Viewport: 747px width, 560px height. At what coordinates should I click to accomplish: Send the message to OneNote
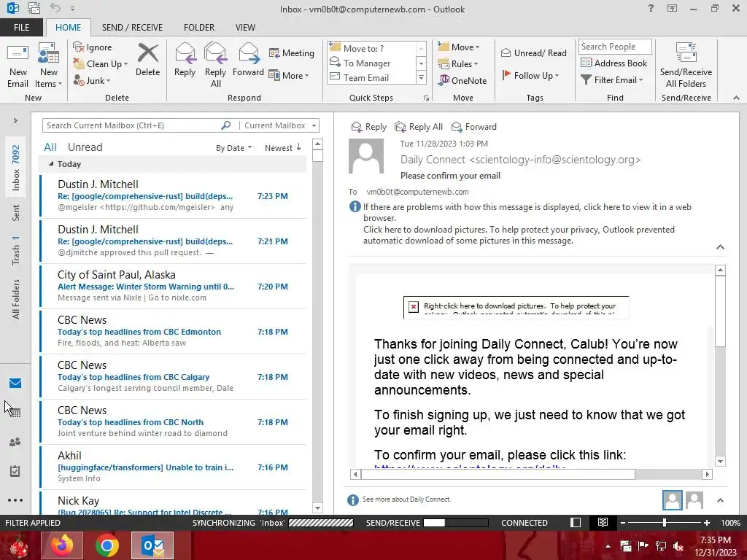pos(462,80)
